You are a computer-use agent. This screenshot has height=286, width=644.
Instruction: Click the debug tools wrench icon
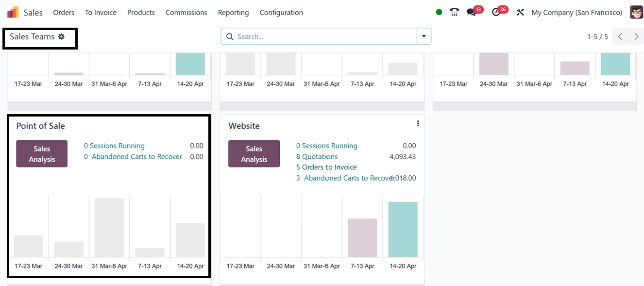pyautogui.click(x=520, y=13)
